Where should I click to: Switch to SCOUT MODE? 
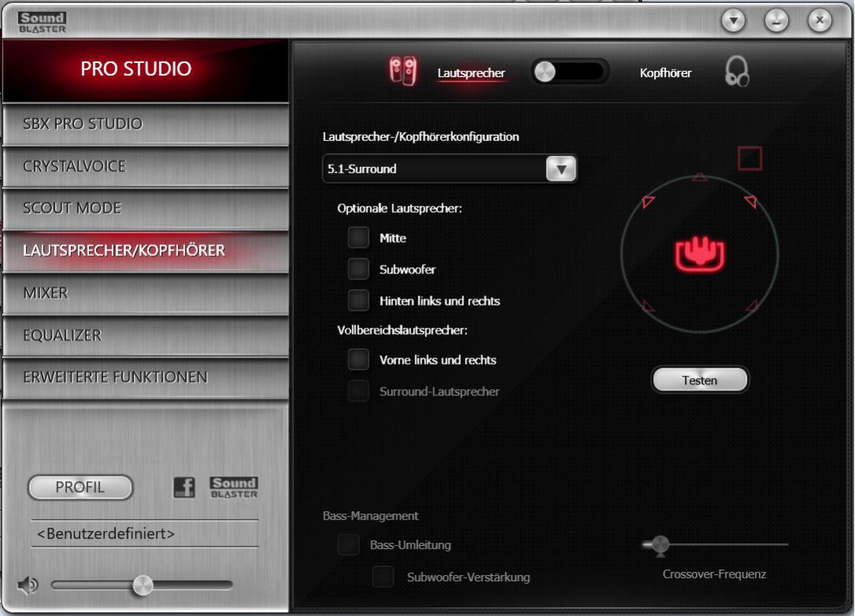(146, 208)
